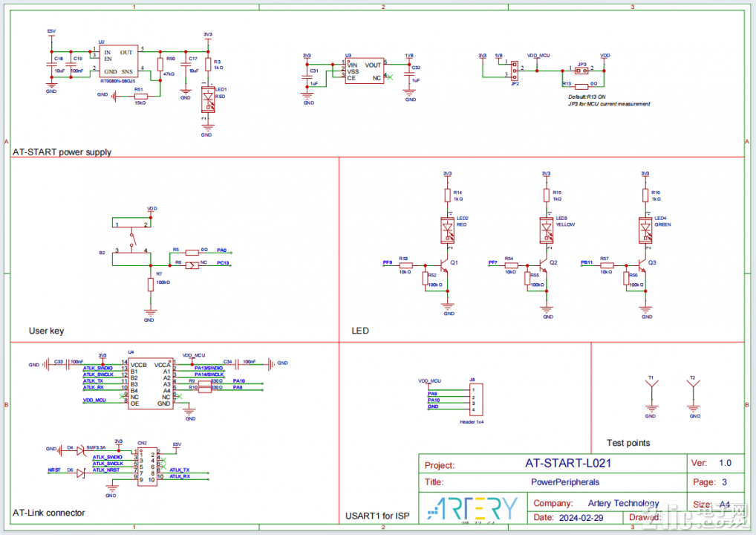Screen dimensions: 756x535
Task: Select ATLK_TX label at CN2 pin 8
Action: coord(180,470)
